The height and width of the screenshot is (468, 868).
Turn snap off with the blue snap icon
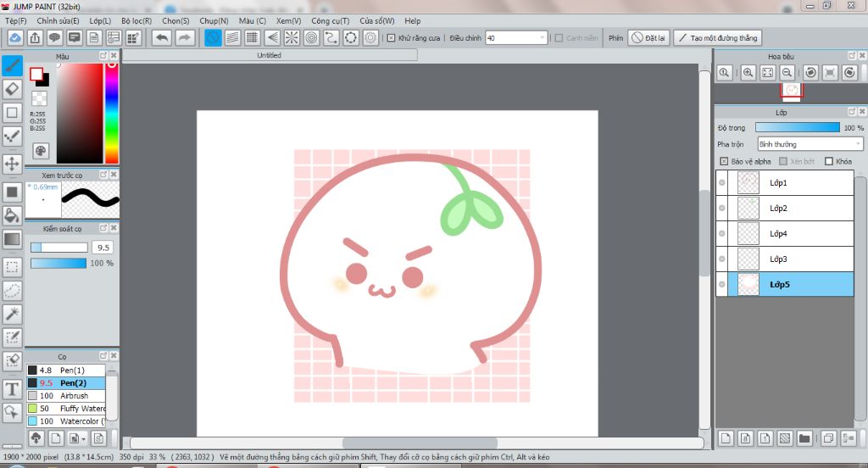pyautogui.click(x=213, y=37)
